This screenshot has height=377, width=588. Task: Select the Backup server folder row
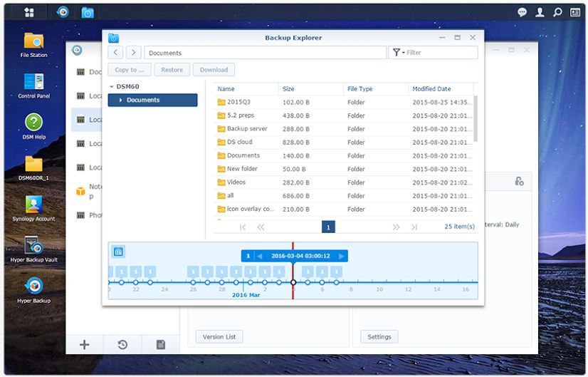click(x=344, y=129)
